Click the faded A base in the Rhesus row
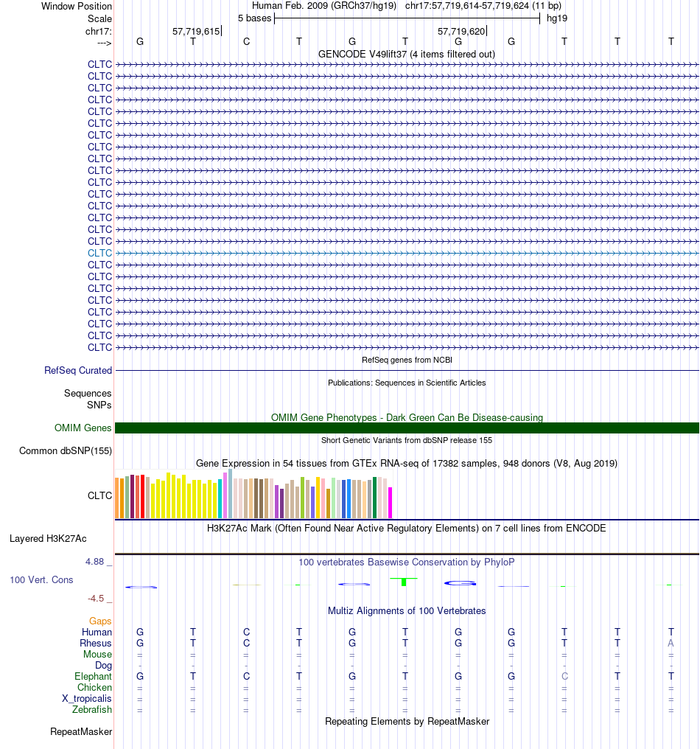 pyautogui.click(x=671, y=644)
